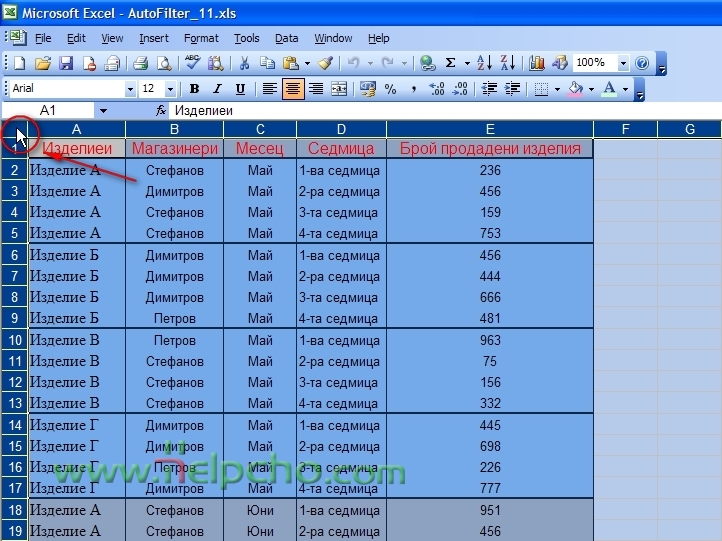
Task: Apply Percent style icon
Action: pyautogui.click(x=390, y=88)
